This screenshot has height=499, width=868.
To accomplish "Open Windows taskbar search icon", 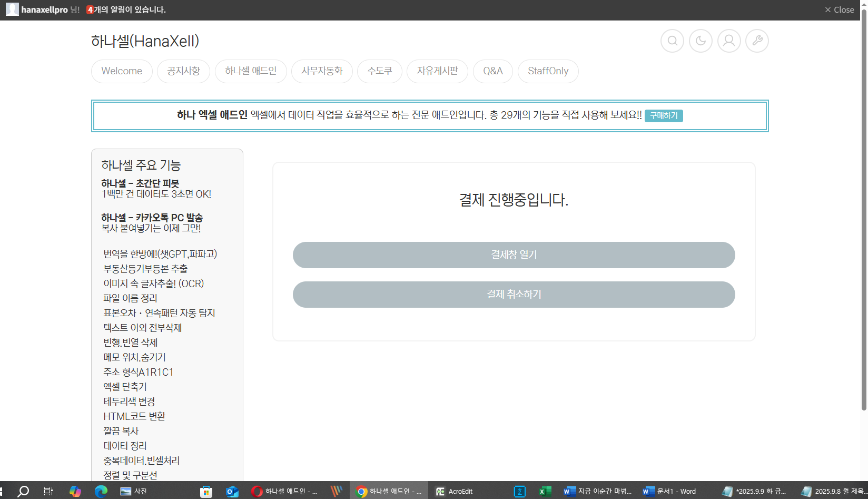I will 23,491.
